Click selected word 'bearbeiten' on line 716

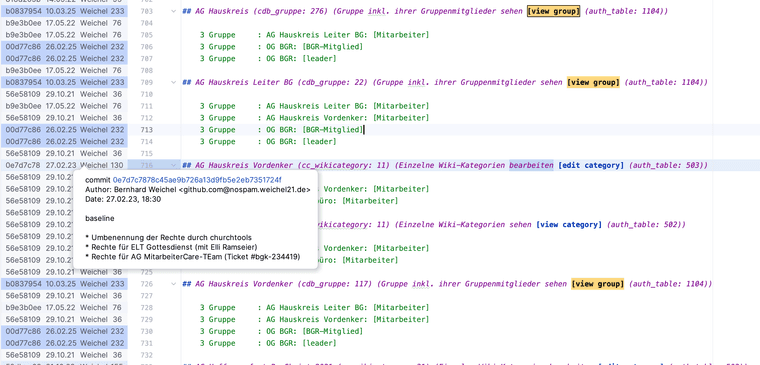tap(531, 165)
